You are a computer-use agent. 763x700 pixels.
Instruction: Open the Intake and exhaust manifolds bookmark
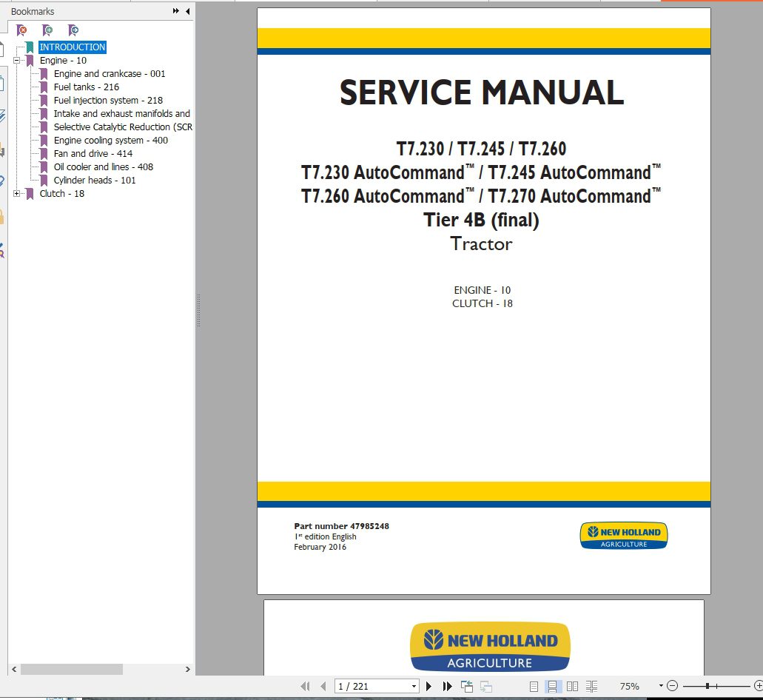click(x=121, y=113)
